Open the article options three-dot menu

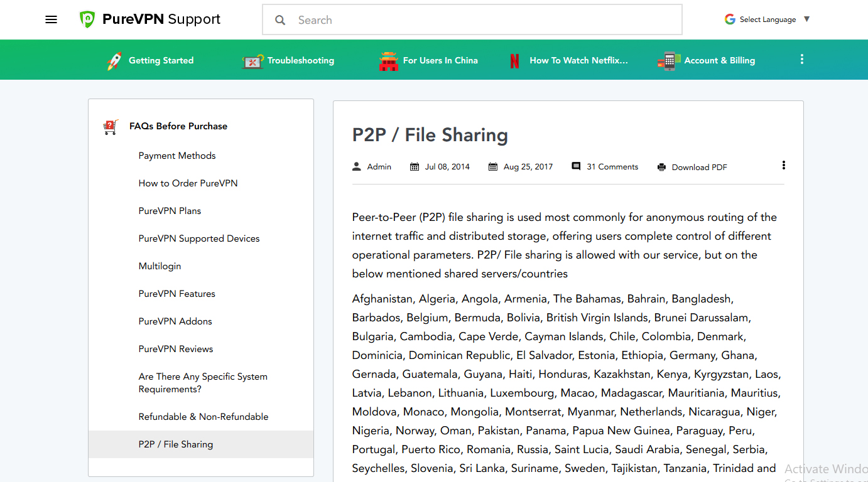tap(783, 165)
